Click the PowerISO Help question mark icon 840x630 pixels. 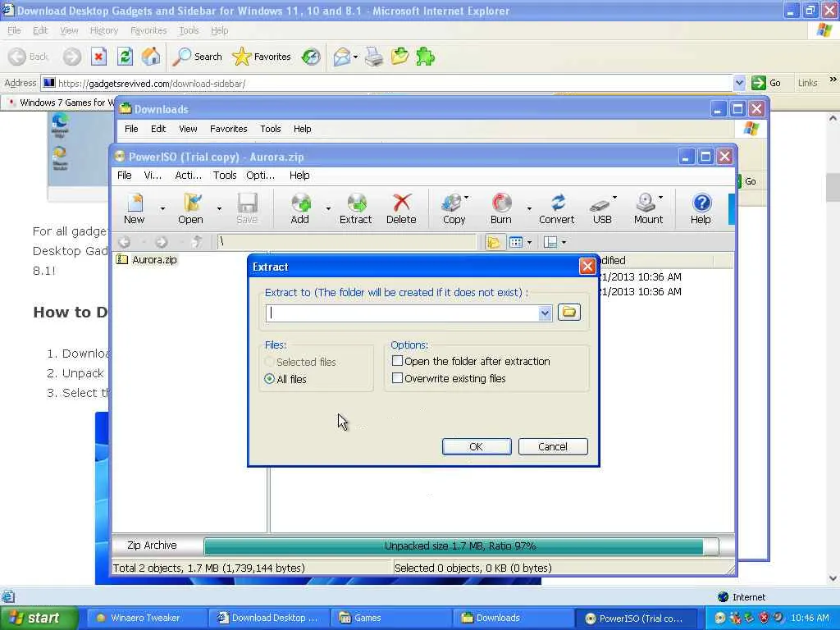tap(701, 208)
